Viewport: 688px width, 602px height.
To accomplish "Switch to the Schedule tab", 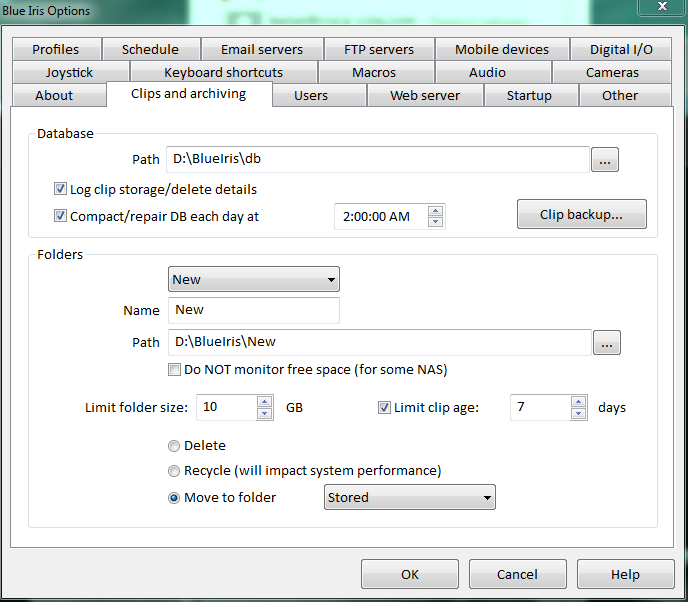I will pyautogui.click(x=151, y=49).
